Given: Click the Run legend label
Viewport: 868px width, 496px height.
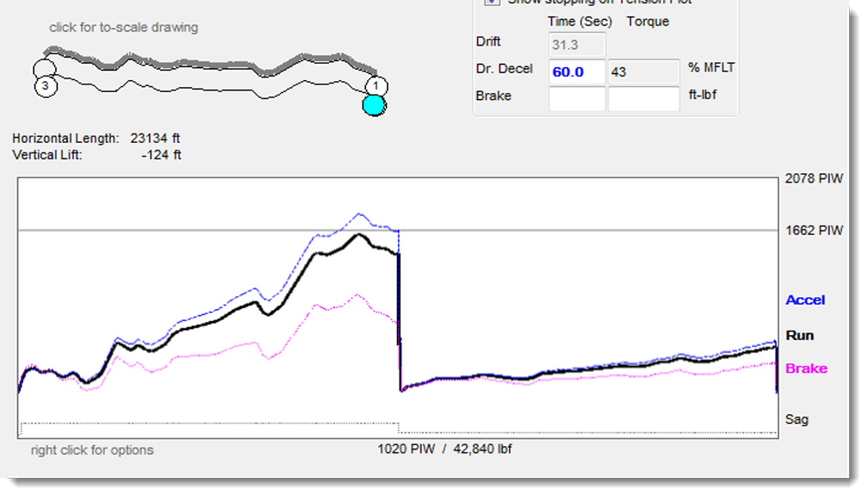Looking at the screenshot, I should 799,336.
